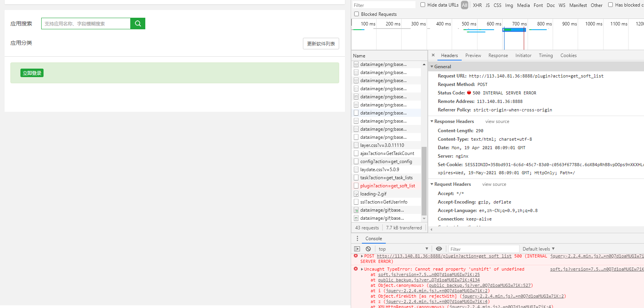Open Default levels dropdown
The width and height of the screenshot is (644, 308).
pyautogui.click(x=538, y=249)
